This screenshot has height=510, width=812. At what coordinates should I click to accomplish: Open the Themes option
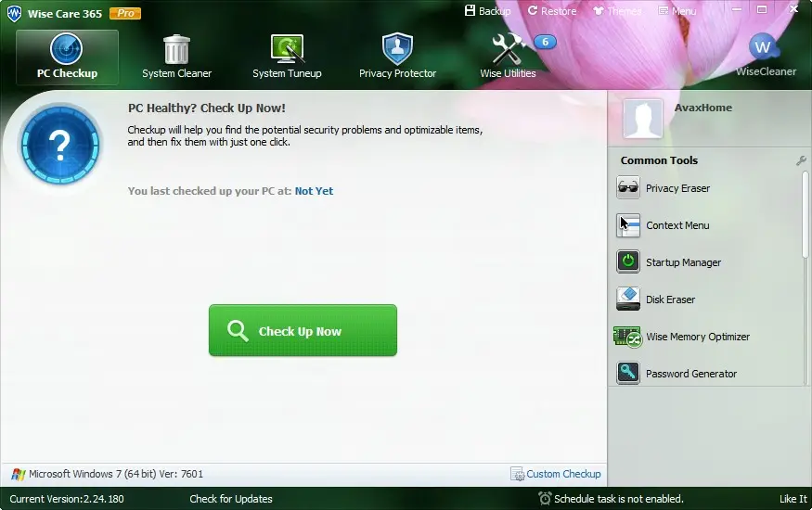tap(617, 10)
